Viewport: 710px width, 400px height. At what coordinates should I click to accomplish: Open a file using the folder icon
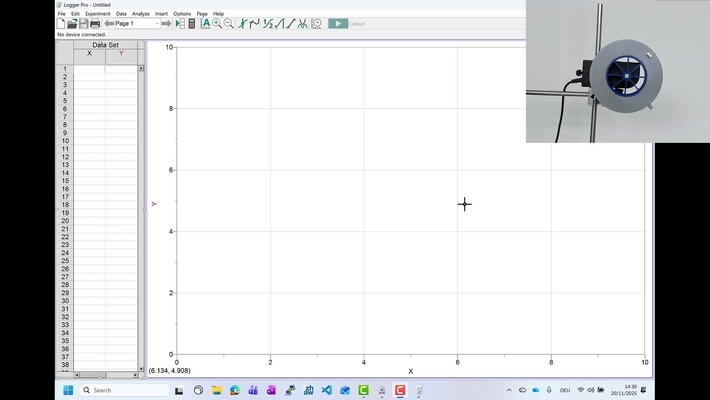point(72,24)
